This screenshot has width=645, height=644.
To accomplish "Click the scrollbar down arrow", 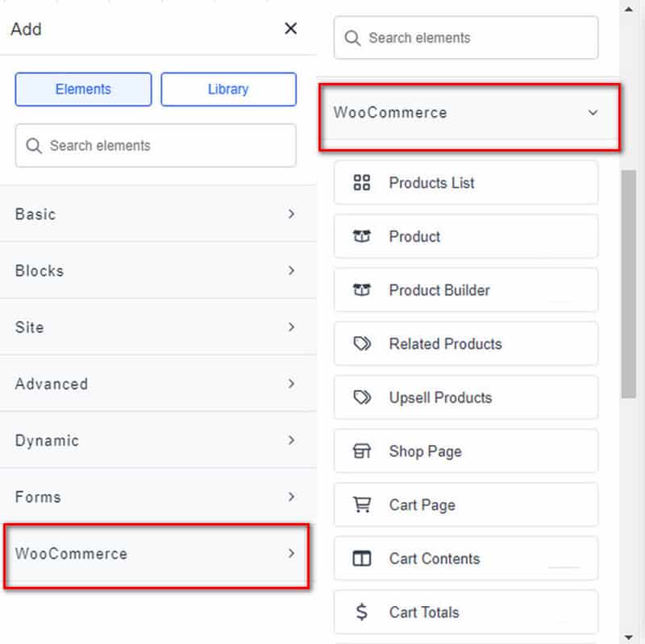I will (x=629, y=637).
